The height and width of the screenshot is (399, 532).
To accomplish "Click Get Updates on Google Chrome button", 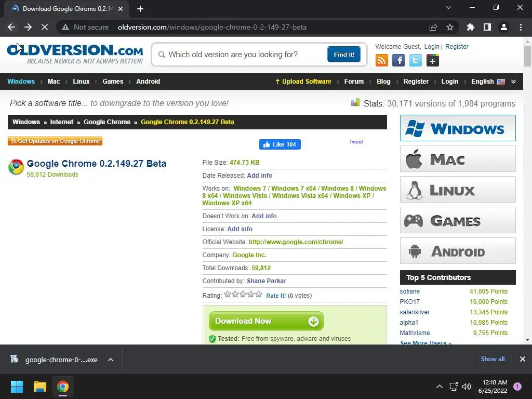I will click(55, 141).
